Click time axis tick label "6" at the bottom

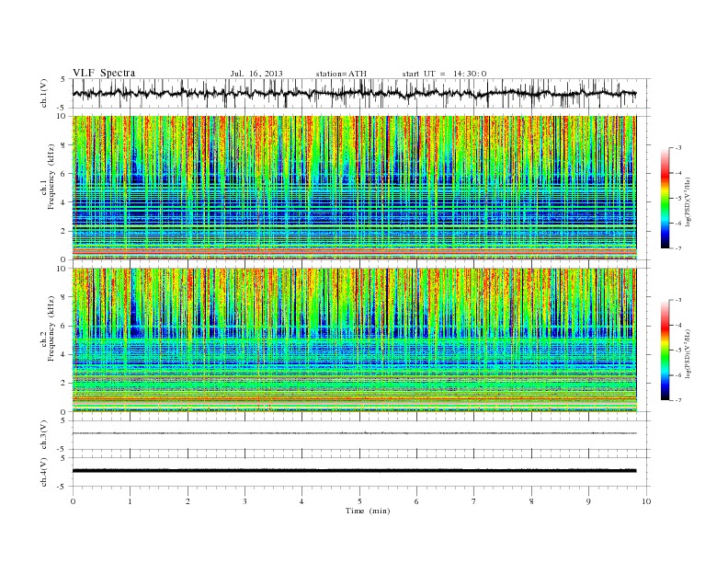click(x=416, y=501)
